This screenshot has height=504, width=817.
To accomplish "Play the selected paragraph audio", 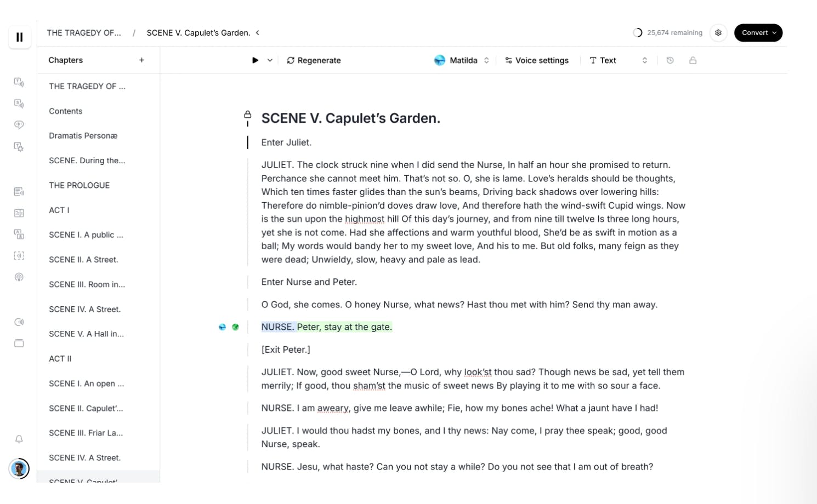I will (255, 60).
